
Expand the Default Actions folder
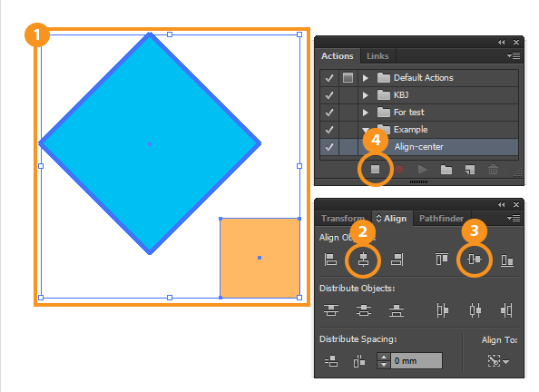(x=365, y=78)
